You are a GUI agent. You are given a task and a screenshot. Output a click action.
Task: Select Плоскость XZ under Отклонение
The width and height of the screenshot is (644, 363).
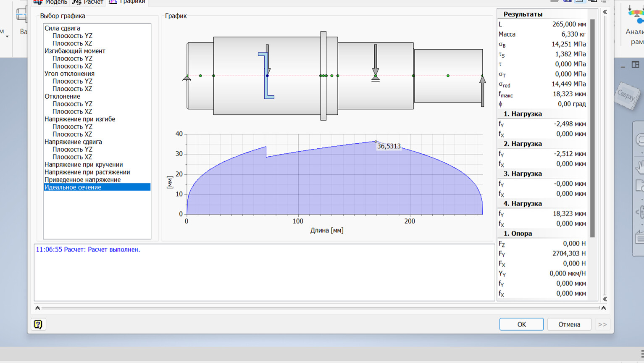[x=72, y=111]
